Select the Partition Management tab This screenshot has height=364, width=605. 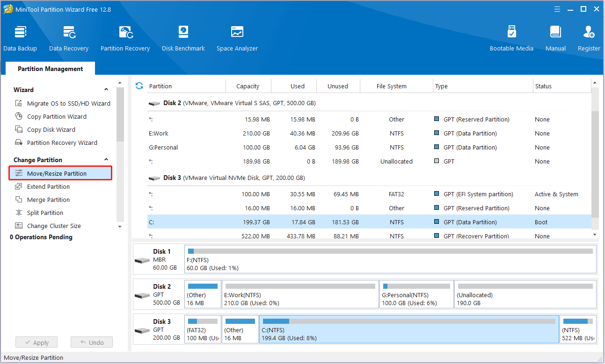(51, 69)
